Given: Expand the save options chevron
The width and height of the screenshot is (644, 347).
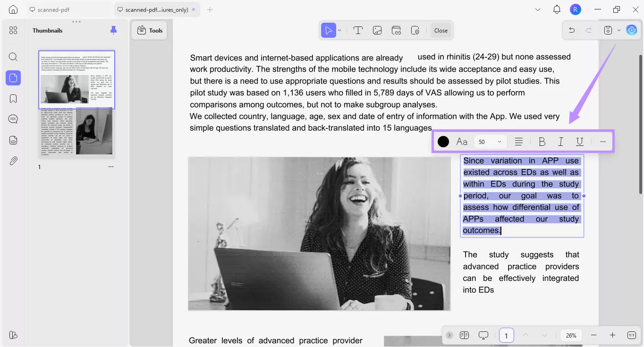Looking at the screenshot, I should 619,30.
